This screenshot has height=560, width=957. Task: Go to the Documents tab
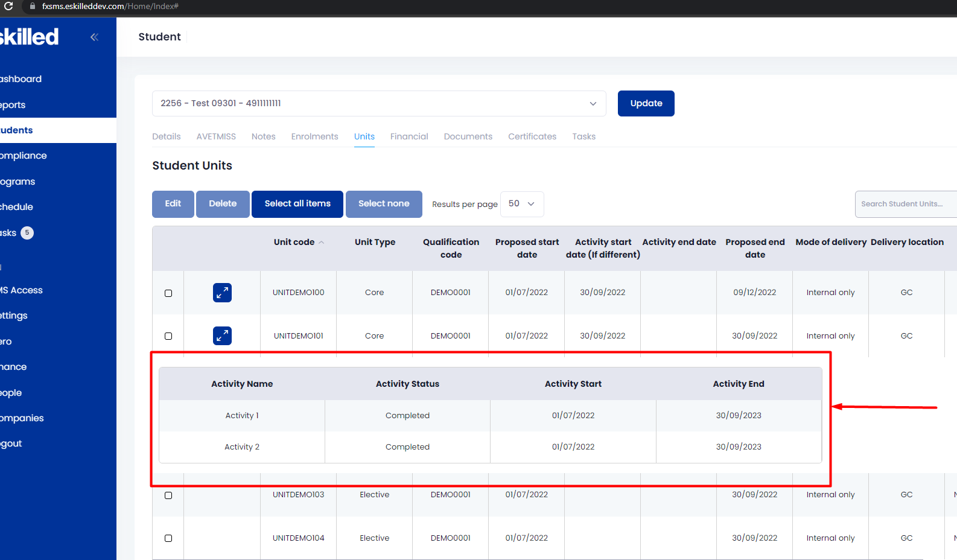pyautogui.click(x=468, y=136)
